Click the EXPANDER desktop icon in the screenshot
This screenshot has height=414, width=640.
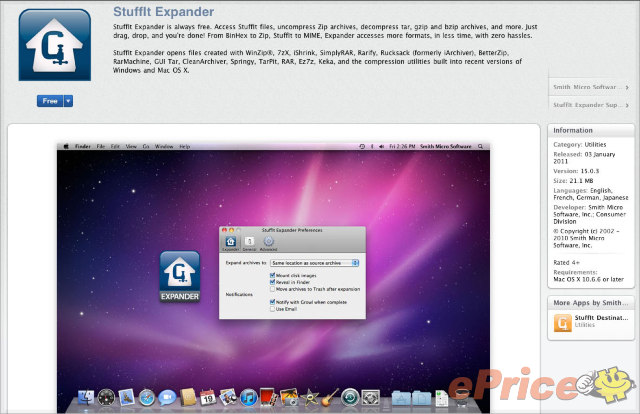coord(180,276)
